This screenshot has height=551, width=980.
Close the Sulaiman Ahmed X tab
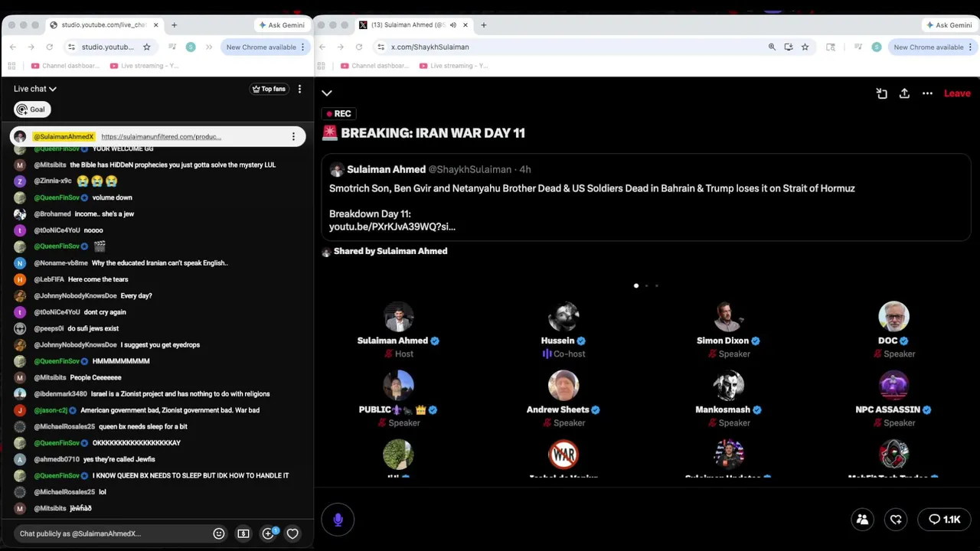tap(465, 24)
